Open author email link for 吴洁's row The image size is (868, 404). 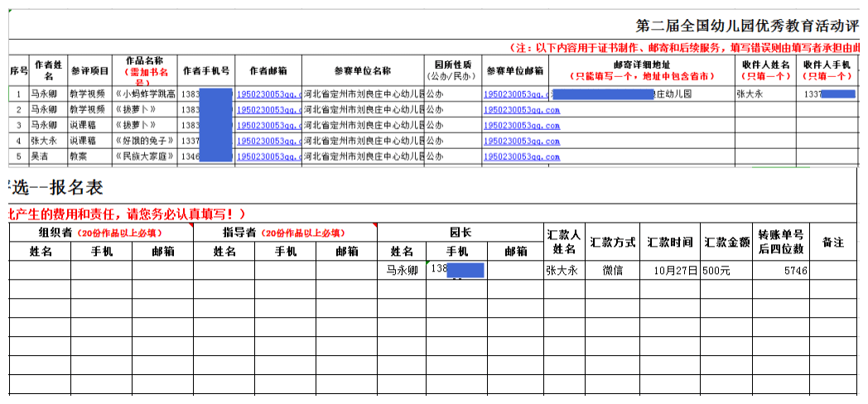[268, 156]
